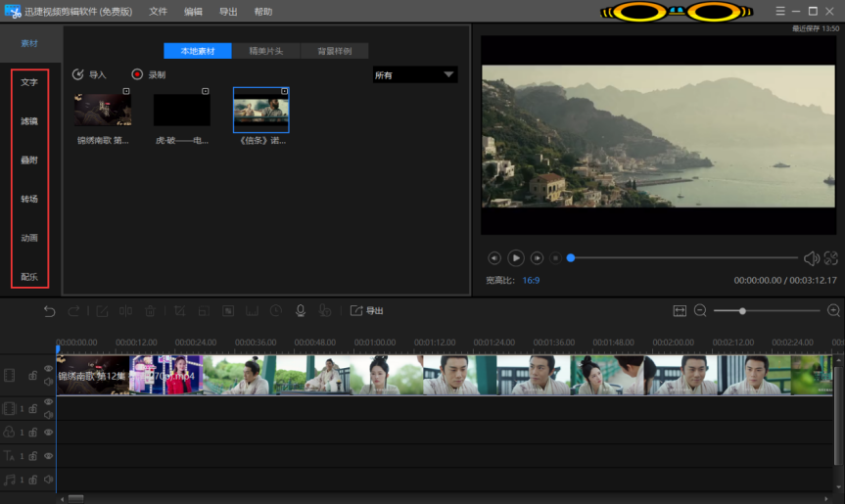Export the project from the timeline toolbar

tap(367, 310)
